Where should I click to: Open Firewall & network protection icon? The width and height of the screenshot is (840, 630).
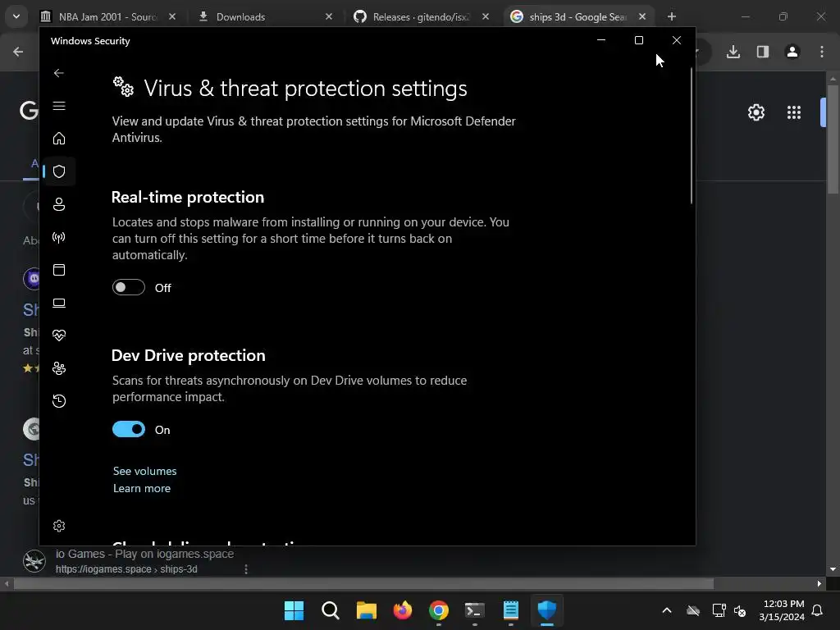pos(59,237)
